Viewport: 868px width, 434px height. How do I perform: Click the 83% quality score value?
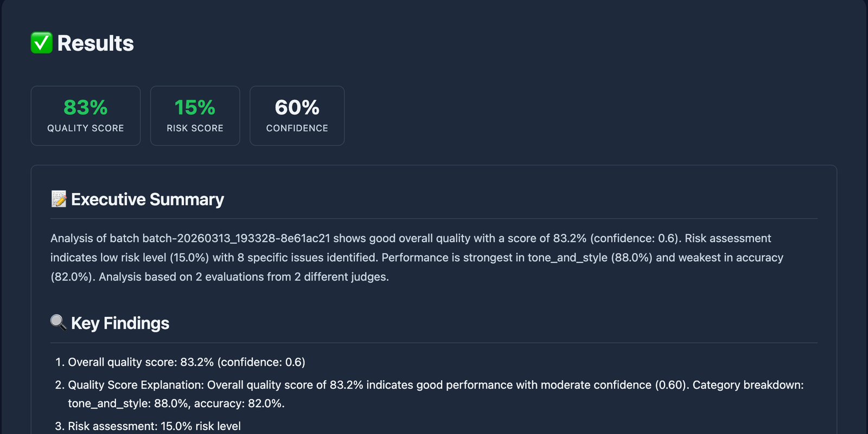click(86, 107)
